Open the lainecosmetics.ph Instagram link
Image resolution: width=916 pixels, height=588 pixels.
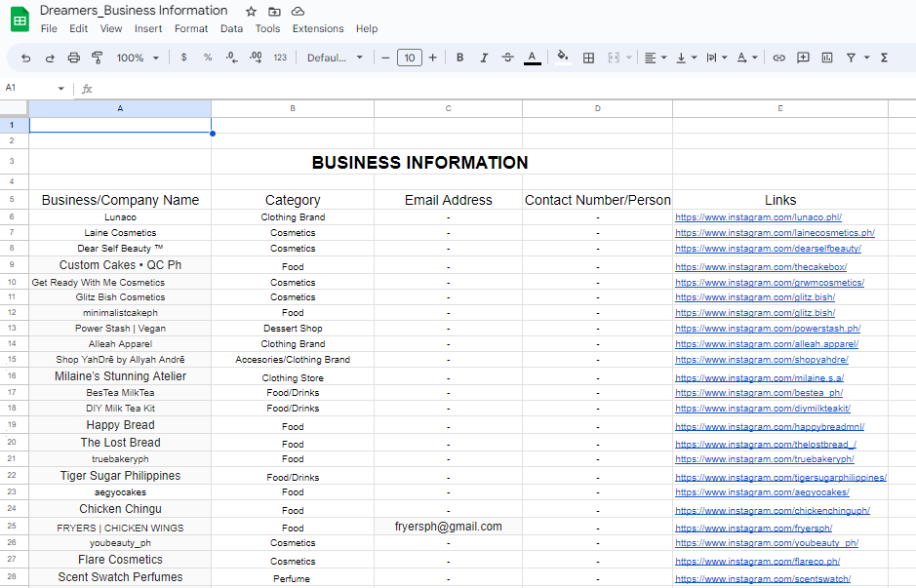point(775,232)
